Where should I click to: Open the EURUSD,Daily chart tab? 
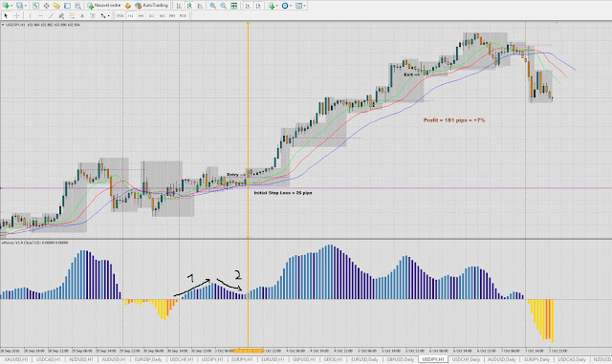364,359
